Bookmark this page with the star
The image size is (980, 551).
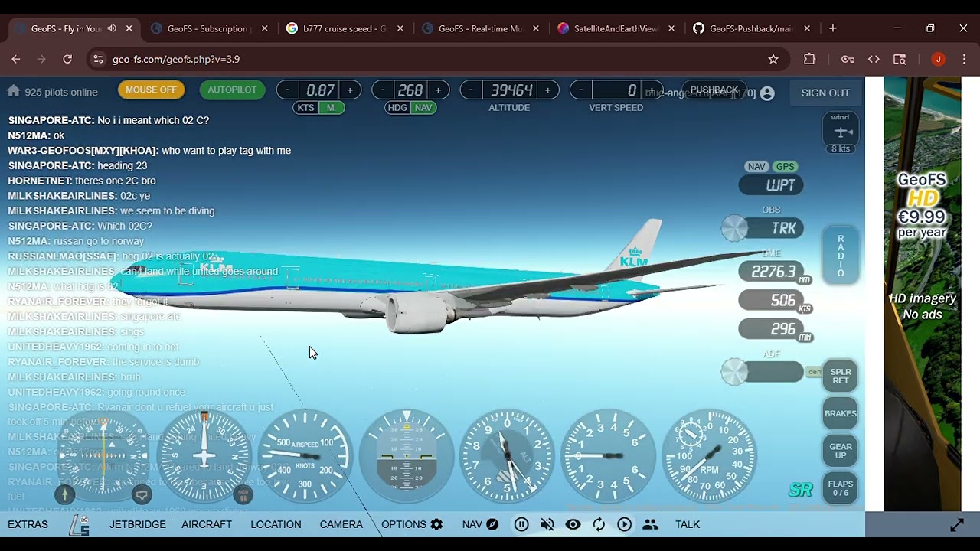[x=773, y=59]
